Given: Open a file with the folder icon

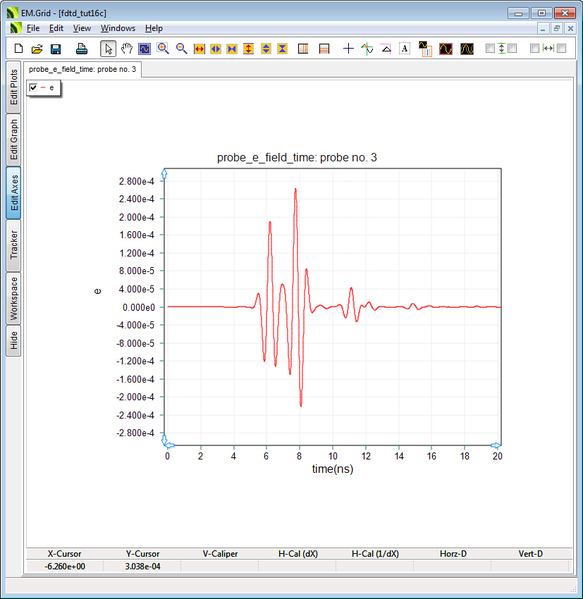Looking at the screenshot, I should point(37,49).
